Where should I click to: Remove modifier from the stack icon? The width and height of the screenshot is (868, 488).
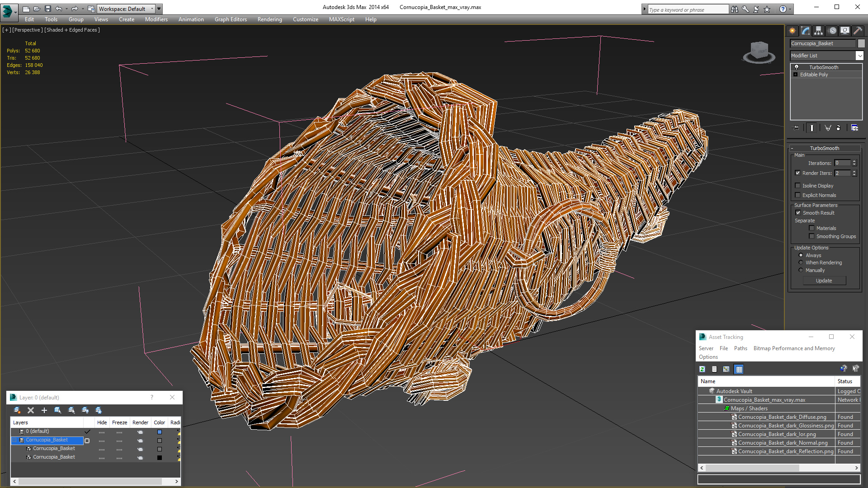click(839, 128)
